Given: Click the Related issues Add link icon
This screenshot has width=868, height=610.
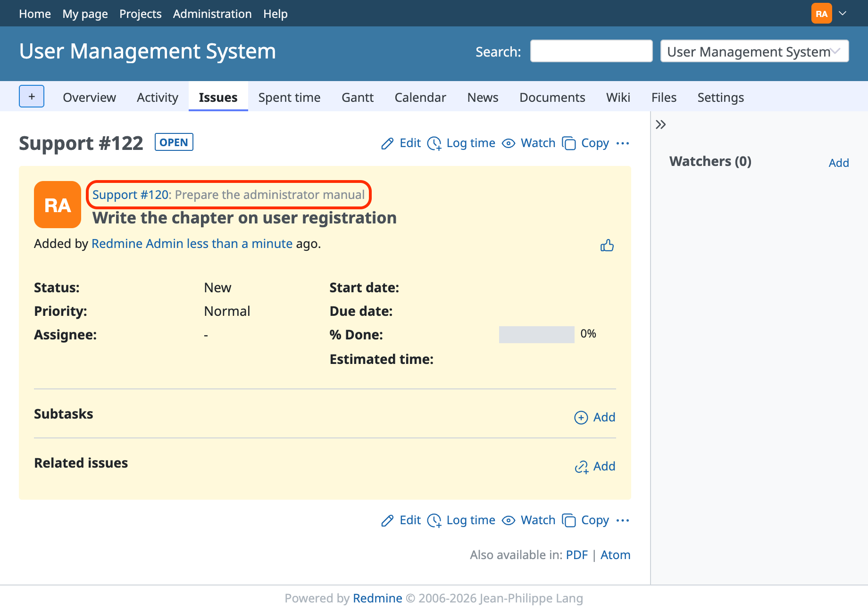Looking at the screenshot, I should pos(582,467).
